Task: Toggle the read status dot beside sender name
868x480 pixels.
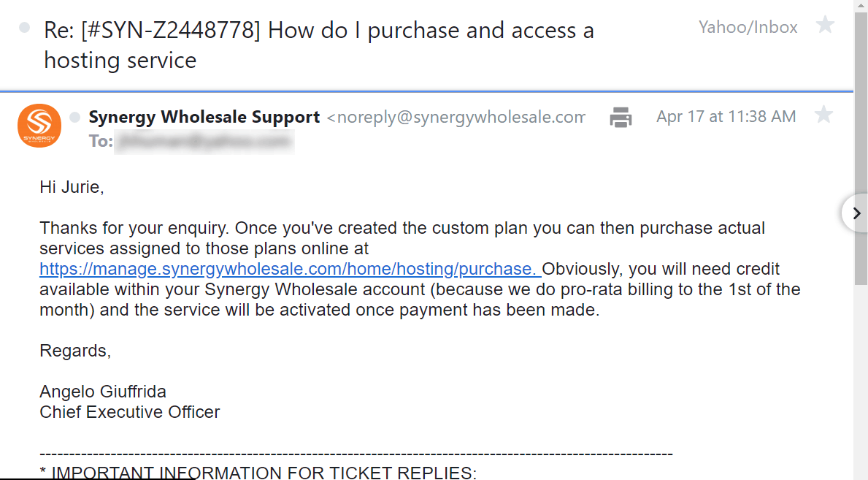Action: (74, 117)
